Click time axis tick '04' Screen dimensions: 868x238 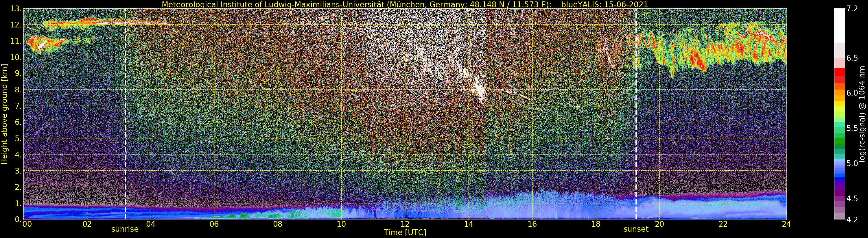[151, 224]
